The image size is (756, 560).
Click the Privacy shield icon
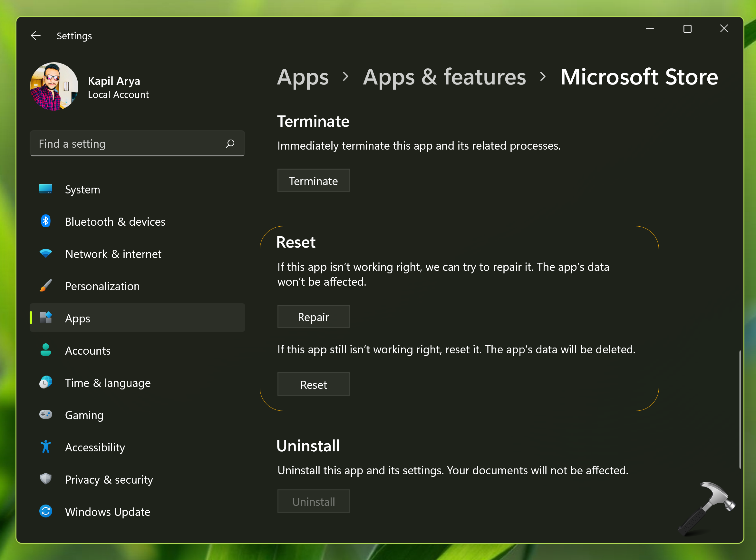pos(46,479)
